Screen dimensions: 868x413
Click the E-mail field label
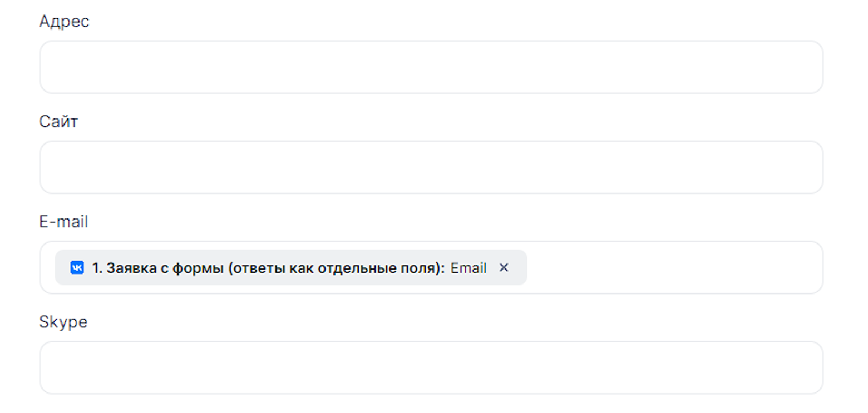[63, 222]
